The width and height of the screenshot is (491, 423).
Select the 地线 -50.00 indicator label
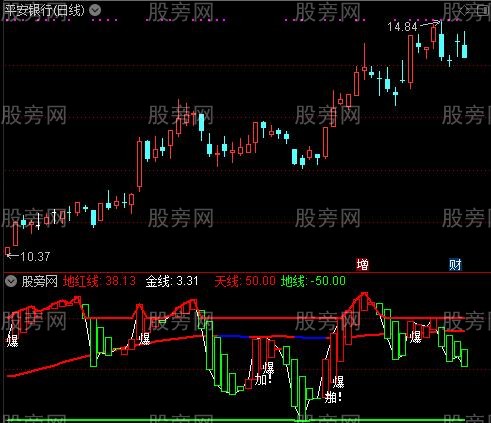point(313,281)
